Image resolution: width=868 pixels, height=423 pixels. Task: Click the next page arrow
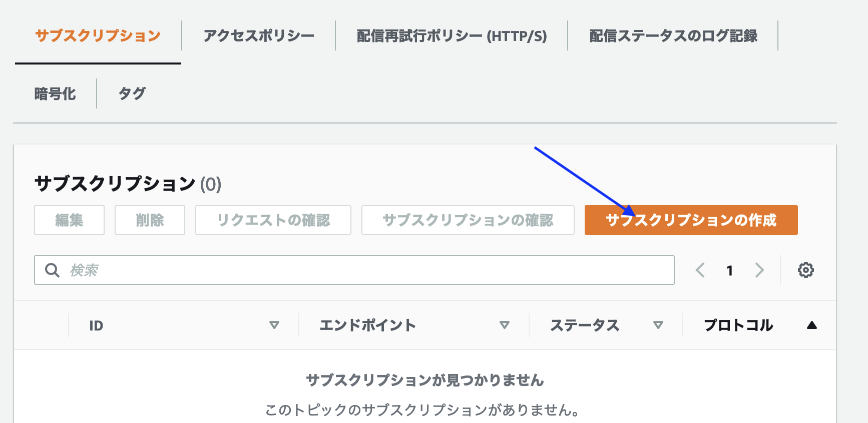pyautogui.click(x=759, y=270)
